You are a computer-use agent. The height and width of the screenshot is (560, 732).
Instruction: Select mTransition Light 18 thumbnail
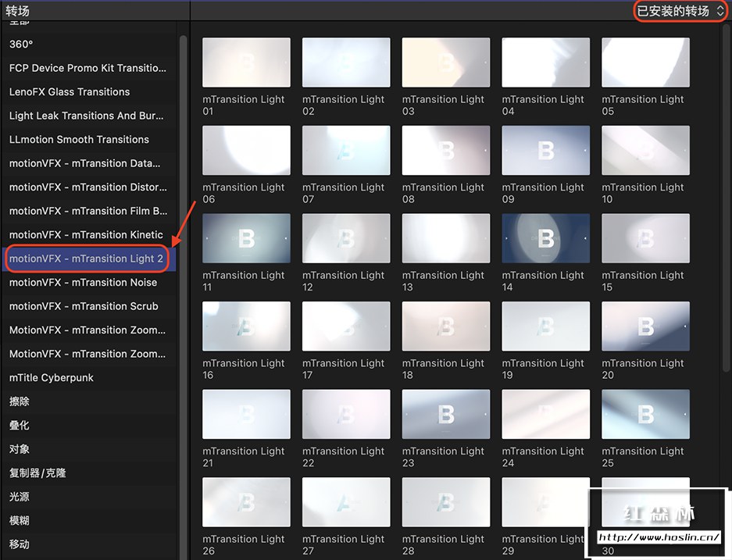446,326
